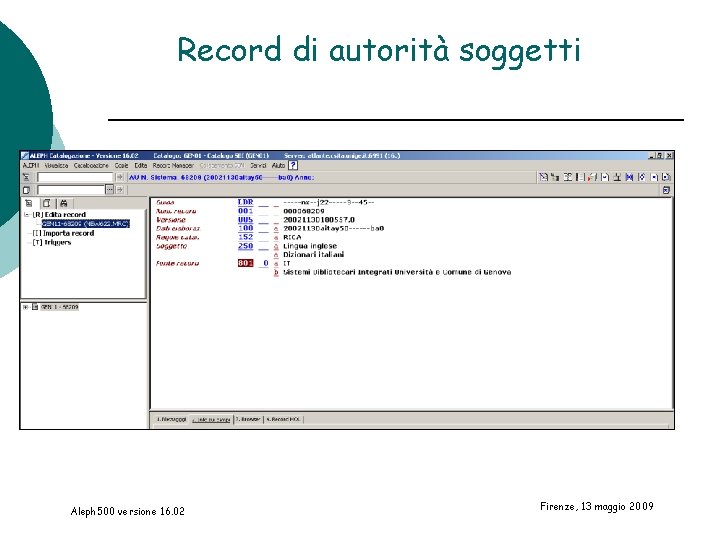The width and height of the screenshot is (720, 540).
Task: Select [I] Importa record node
Action: tap(63, 233)
